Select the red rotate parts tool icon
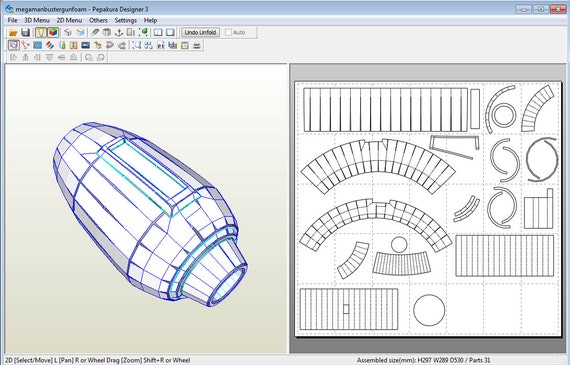The image size is (570, 365). point(25,45)
